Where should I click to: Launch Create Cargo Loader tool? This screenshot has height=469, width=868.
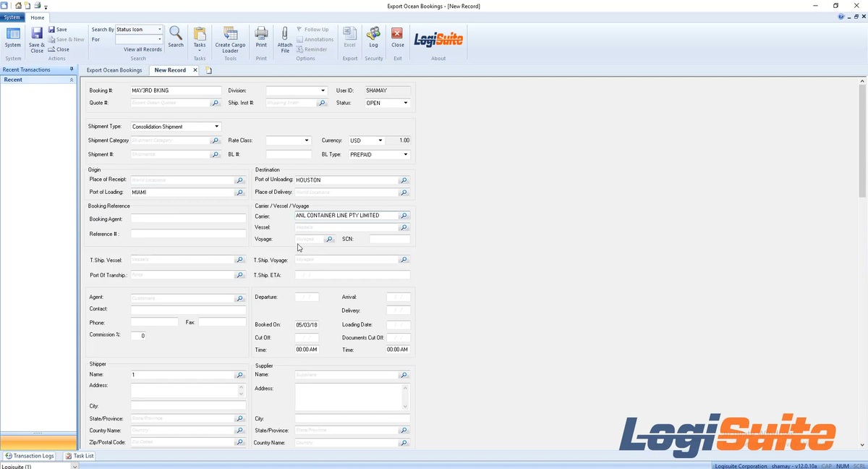(230, 39)
